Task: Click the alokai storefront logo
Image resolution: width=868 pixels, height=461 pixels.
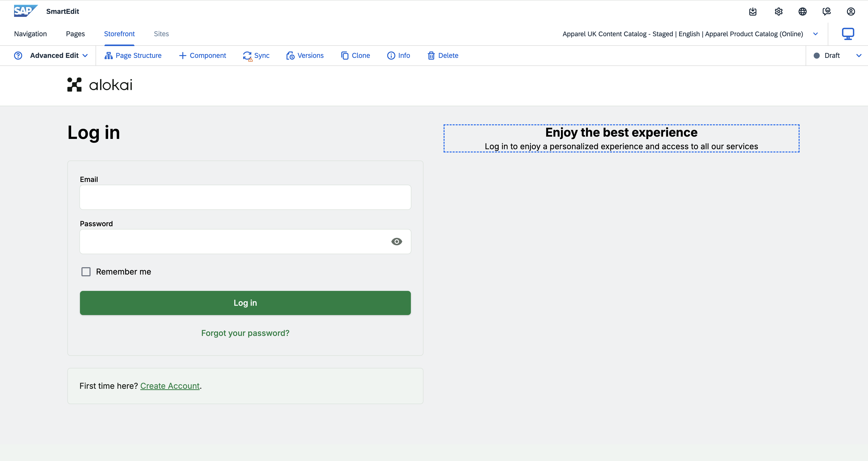Action: point(100,85)
